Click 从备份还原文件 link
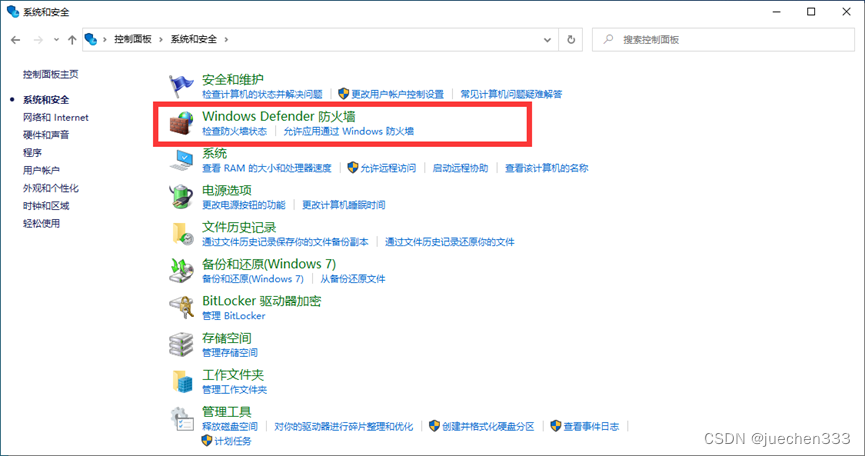Viewport: 865px width, 456px height. [353, 279]
